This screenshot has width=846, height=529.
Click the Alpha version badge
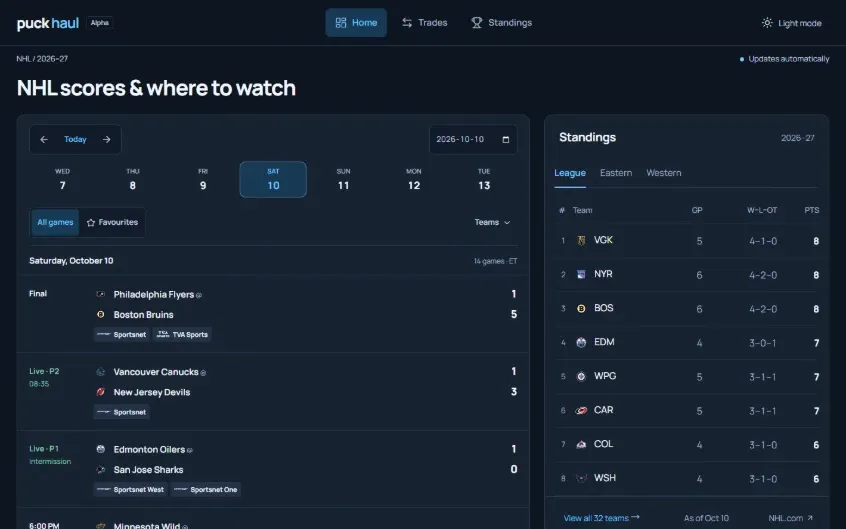(100, 23)
